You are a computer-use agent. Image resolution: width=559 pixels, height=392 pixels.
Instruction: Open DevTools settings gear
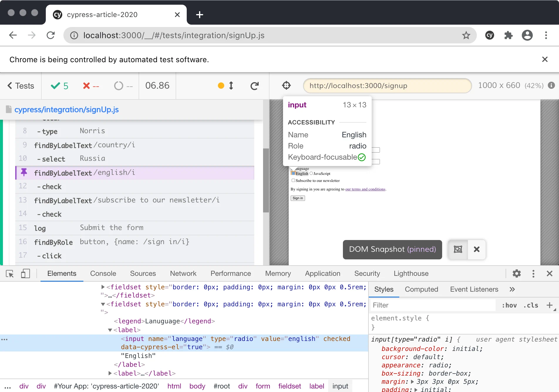(517, 273)
